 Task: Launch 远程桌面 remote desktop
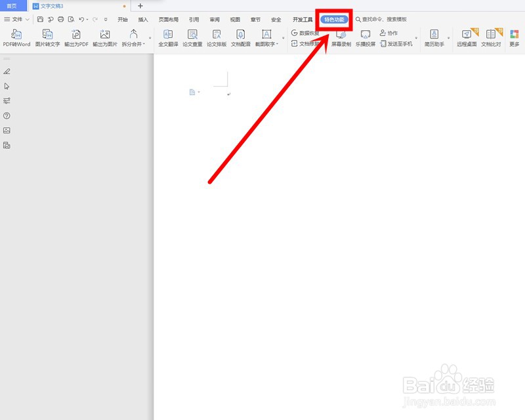pyautogui.click(x=467, y=37)
